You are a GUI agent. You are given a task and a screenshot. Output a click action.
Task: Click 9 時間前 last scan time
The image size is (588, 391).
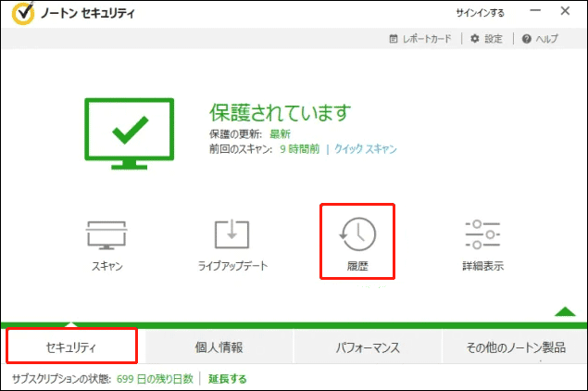pyautogui.click(x=300, y=149)
